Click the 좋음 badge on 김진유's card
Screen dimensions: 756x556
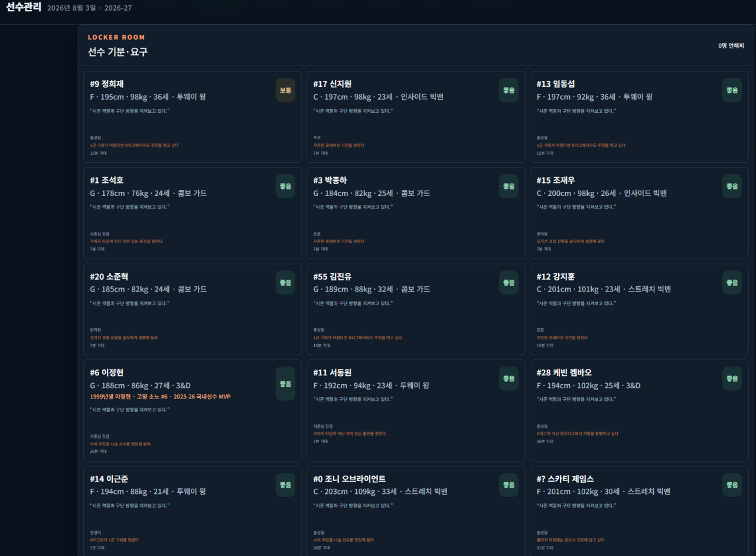click(x=509, y=283)
